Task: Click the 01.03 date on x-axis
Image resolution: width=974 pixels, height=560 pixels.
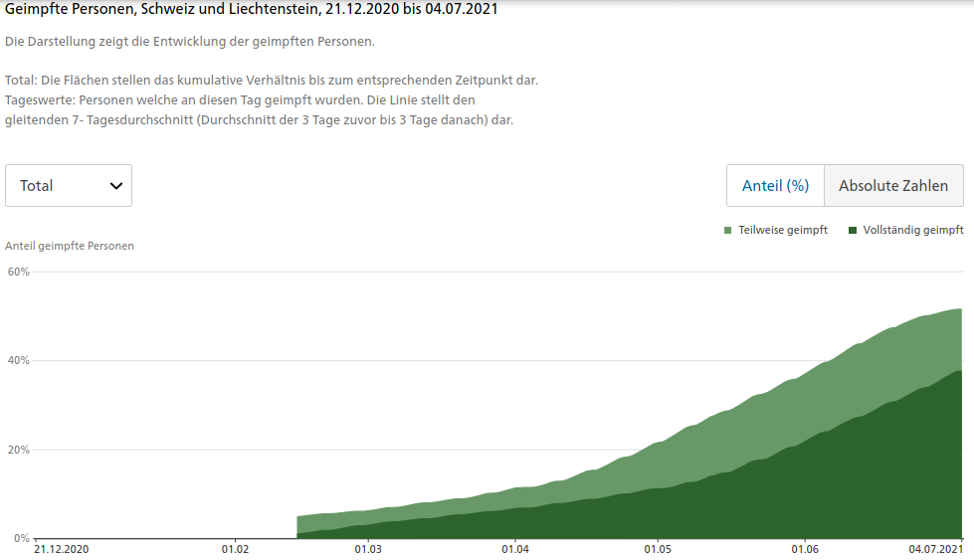Action: 368,549
